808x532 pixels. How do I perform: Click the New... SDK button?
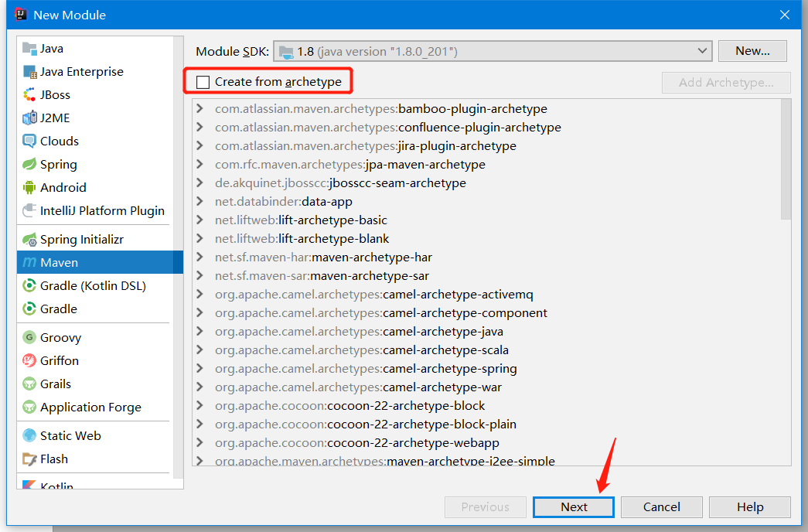tap(752, 51)
